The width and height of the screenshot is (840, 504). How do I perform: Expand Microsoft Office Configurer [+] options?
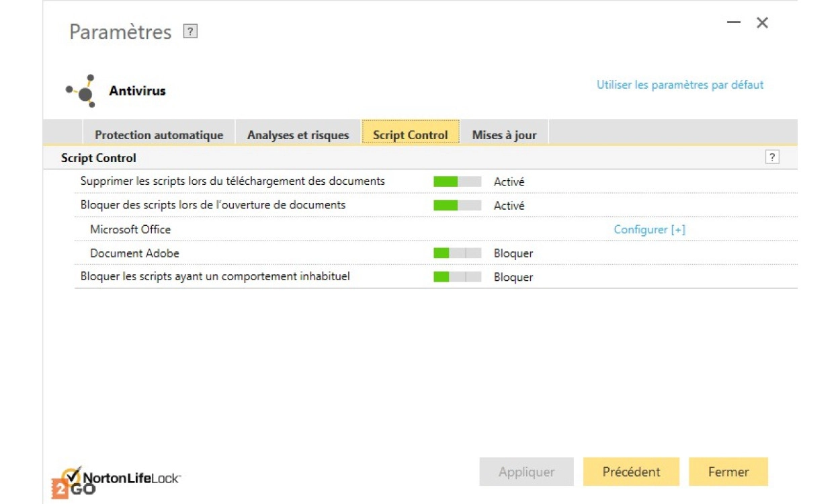[x=649, y=230]
